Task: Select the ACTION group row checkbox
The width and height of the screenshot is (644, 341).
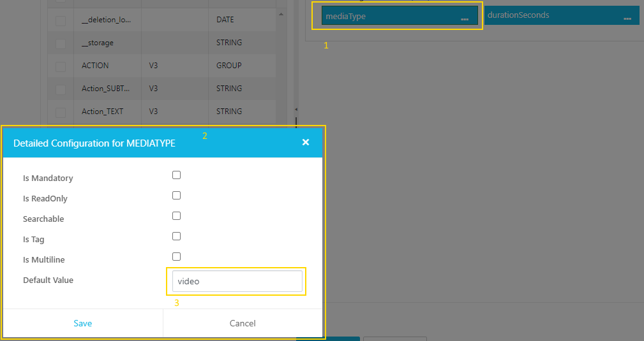Action: click(x=61, y=67)
